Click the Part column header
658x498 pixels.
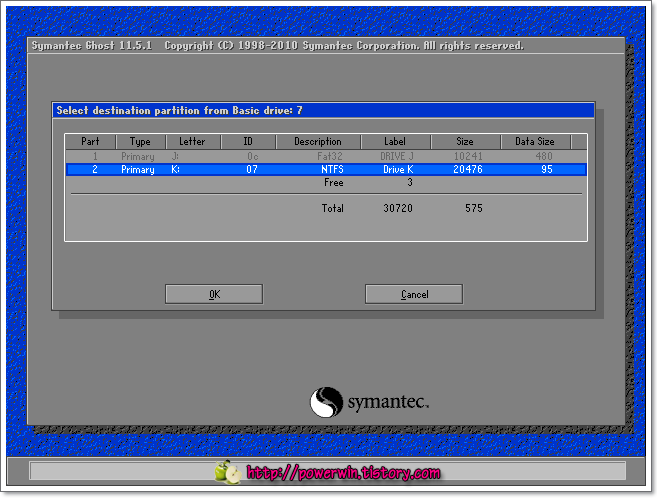pos(90,142)
